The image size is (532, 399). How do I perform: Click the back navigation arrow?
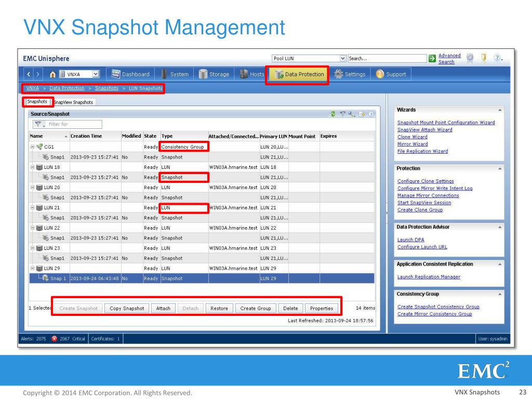[x=29, y=74]
